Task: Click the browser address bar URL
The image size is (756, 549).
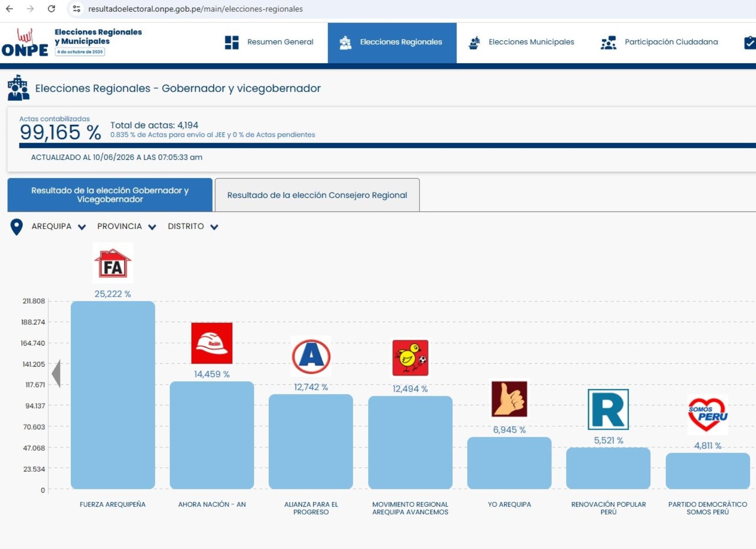Action: point(195,9)
